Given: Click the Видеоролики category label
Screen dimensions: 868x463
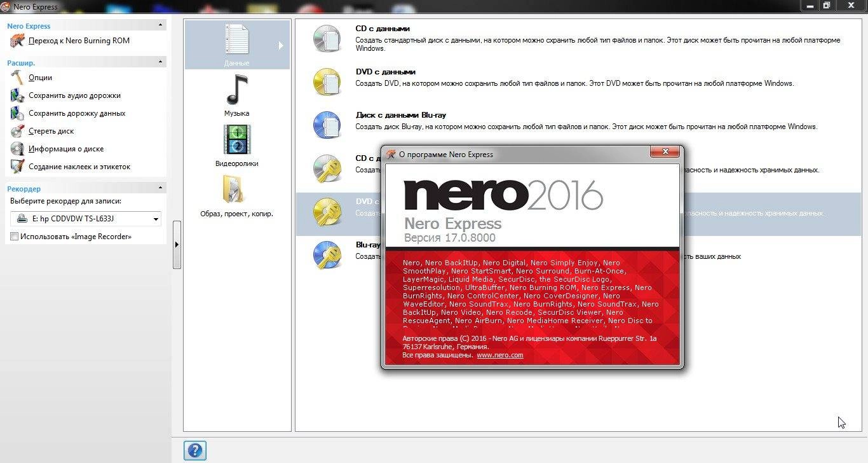Looking at the screenshot, I should click(236, 163).
